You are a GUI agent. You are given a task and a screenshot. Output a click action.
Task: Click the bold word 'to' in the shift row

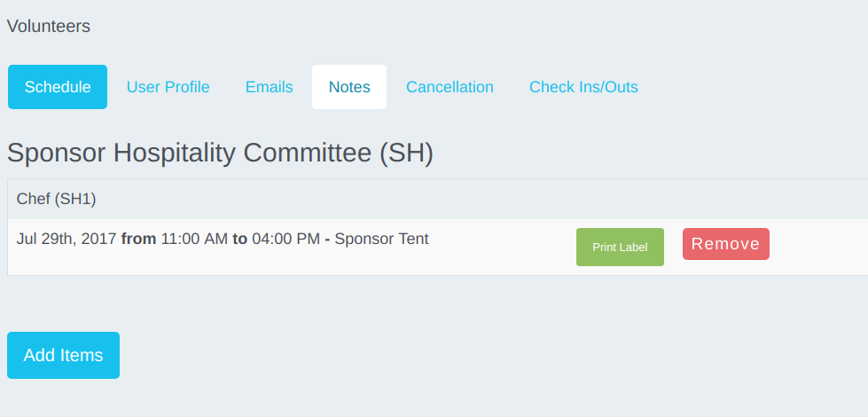pyautogui.click(x=239, y=239)
